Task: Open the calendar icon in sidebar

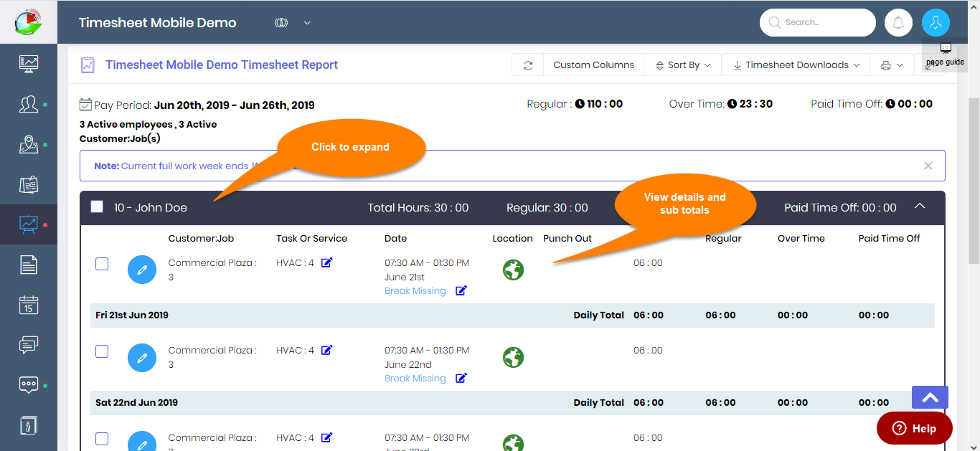Action: [x=29, y=305]
